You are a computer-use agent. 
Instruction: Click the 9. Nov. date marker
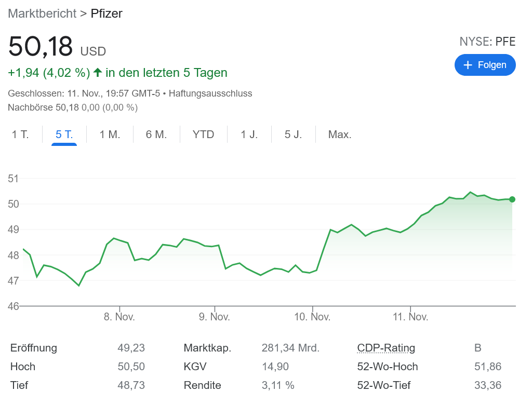click(x=214, y=317)
